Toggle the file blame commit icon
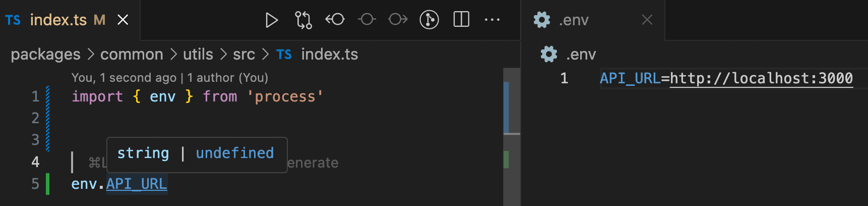Viewport: 868px width, 206px height. coord(367,20)
